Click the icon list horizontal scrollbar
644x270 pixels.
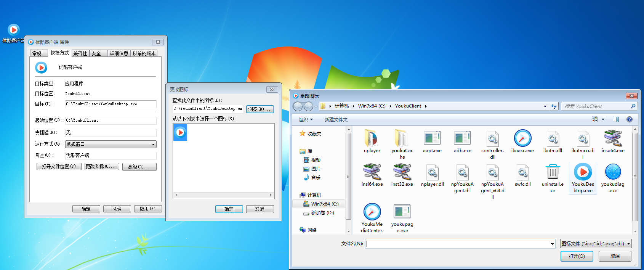(224, 195)
